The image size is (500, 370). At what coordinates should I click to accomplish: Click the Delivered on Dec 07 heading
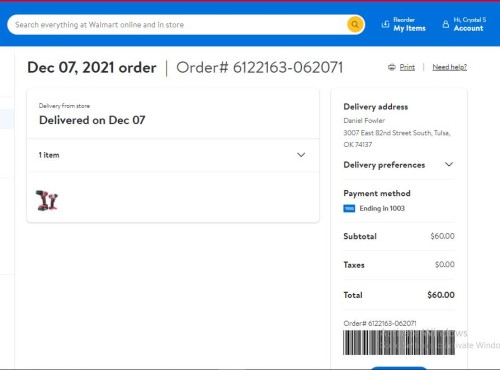point(92,120)
